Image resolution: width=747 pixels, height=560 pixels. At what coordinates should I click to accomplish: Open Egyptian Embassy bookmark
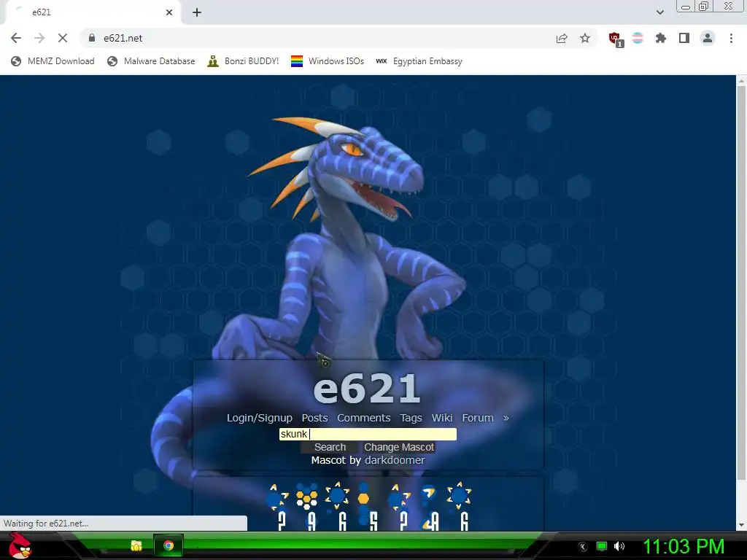coord(419,61)
